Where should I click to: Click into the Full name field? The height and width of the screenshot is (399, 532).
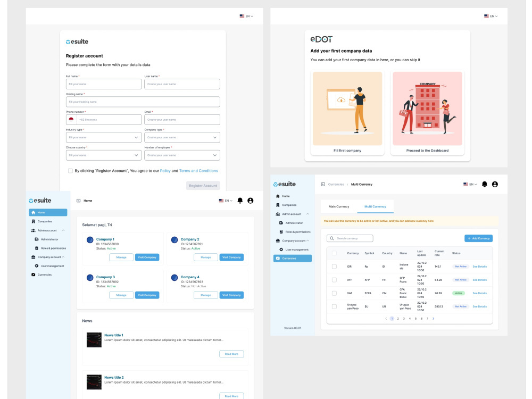tap(104, 84)
